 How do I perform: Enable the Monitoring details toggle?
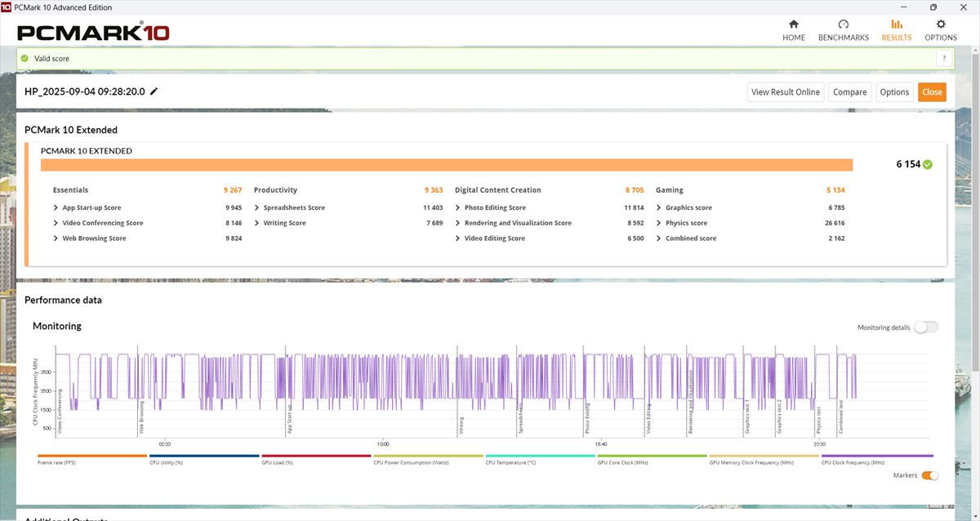click(925, 327)
